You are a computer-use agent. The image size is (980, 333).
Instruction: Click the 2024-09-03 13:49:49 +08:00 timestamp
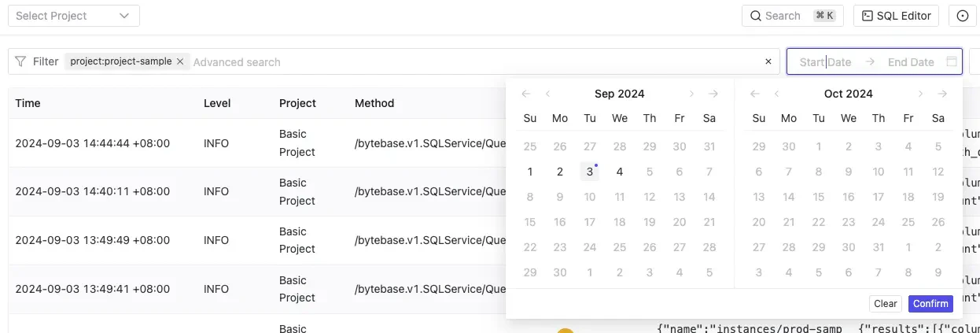93,240
